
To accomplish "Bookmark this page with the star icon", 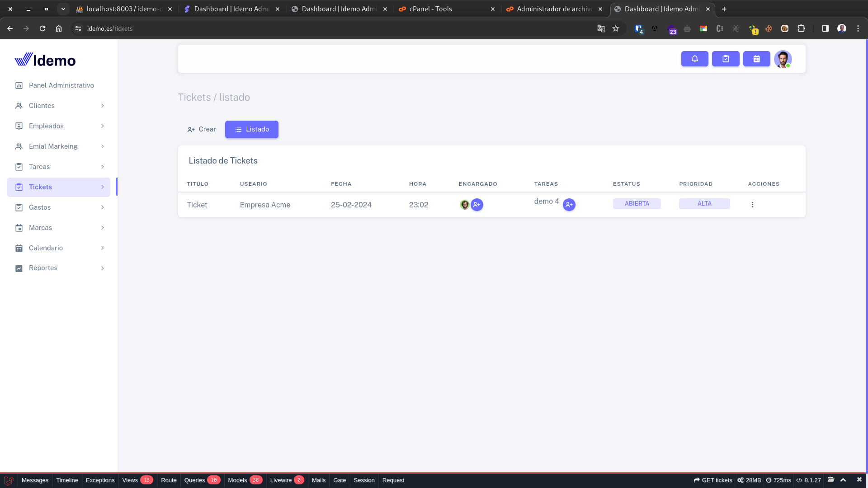I will coord(616,28).
